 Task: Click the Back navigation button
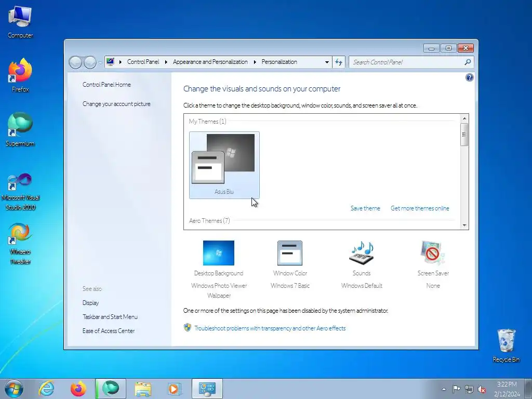(x=75, y=62)
